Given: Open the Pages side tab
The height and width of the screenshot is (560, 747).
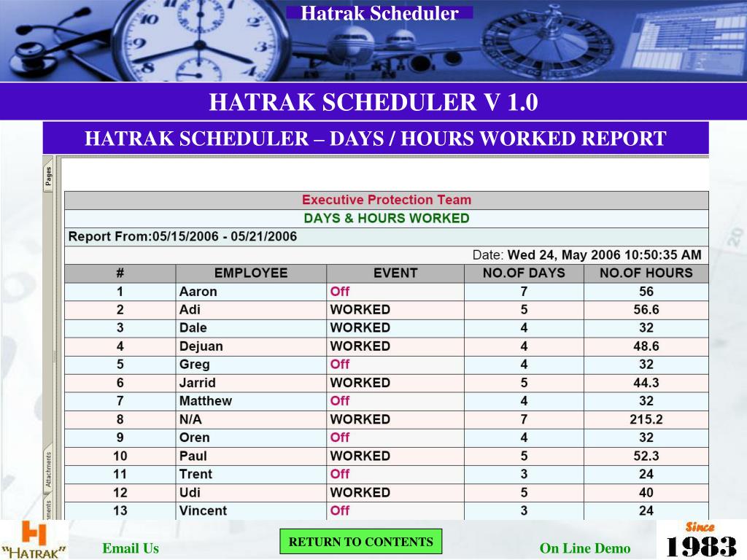Looking at the screenshot, I should [x=48, y=177].
